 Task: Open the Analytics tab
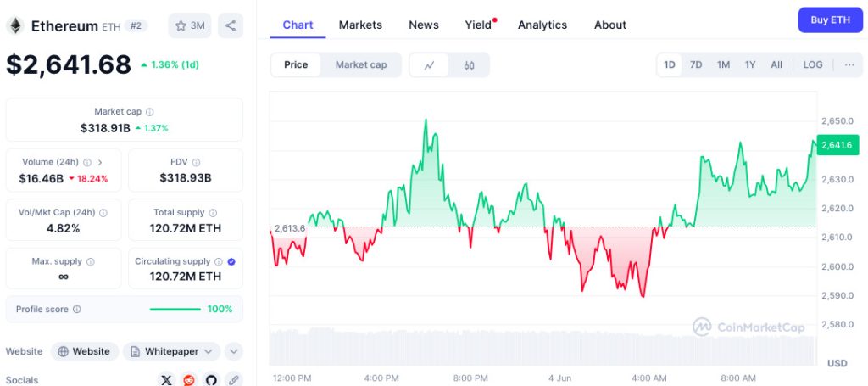pyautogui.click(x=542, y=25)
